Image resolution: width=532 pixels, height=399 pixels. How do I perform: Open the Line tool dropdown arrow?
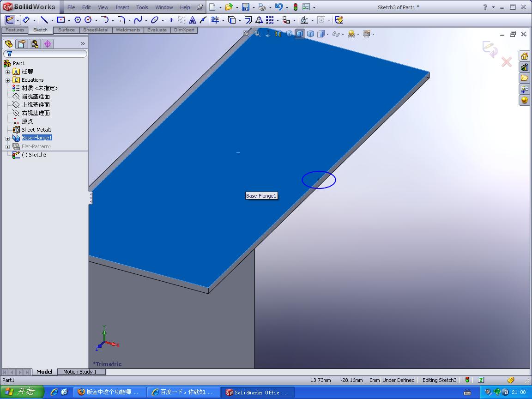coord(52,20)
